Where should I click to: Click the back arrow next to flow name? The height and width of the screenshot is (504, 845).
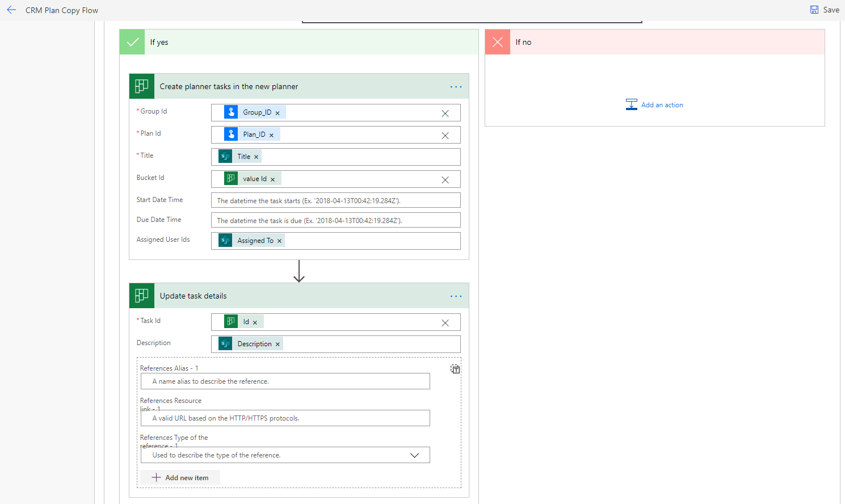click(x=11, y=10)
